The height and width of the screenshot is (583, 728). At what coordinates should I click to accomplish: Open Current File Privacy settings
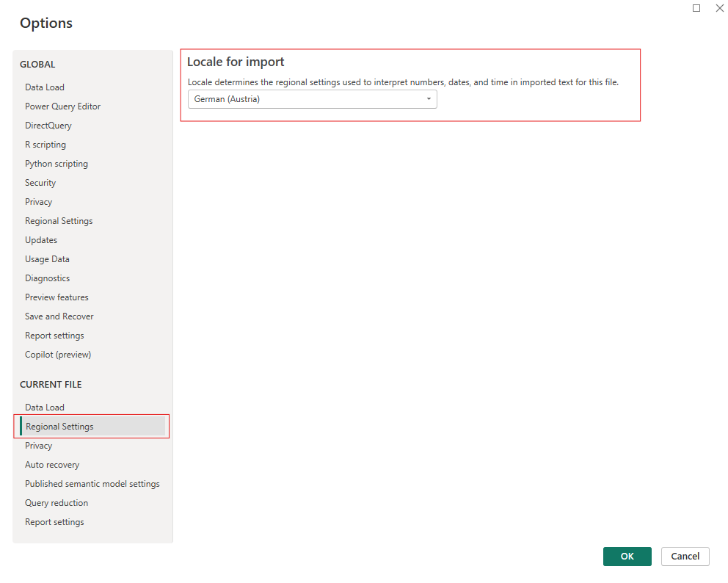pyautogui.click(x=39, y=446)
